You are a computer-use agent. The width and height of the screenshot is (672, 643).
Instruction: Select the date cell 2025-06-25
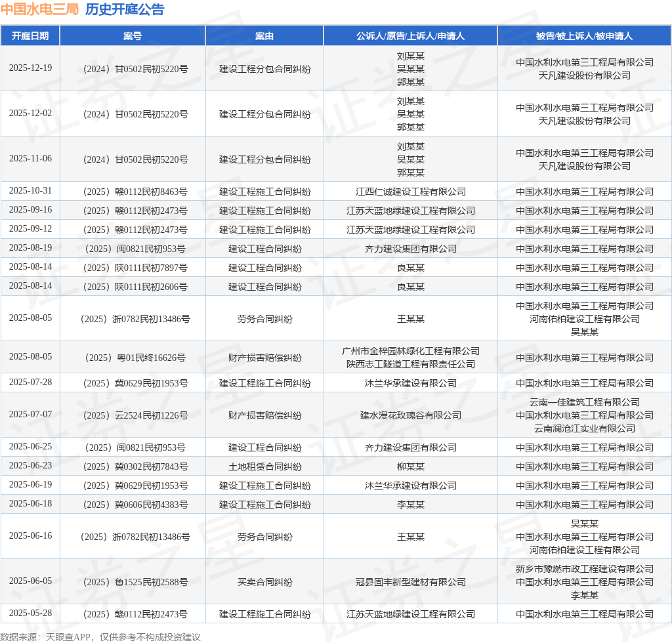click(x=30, y=447)
